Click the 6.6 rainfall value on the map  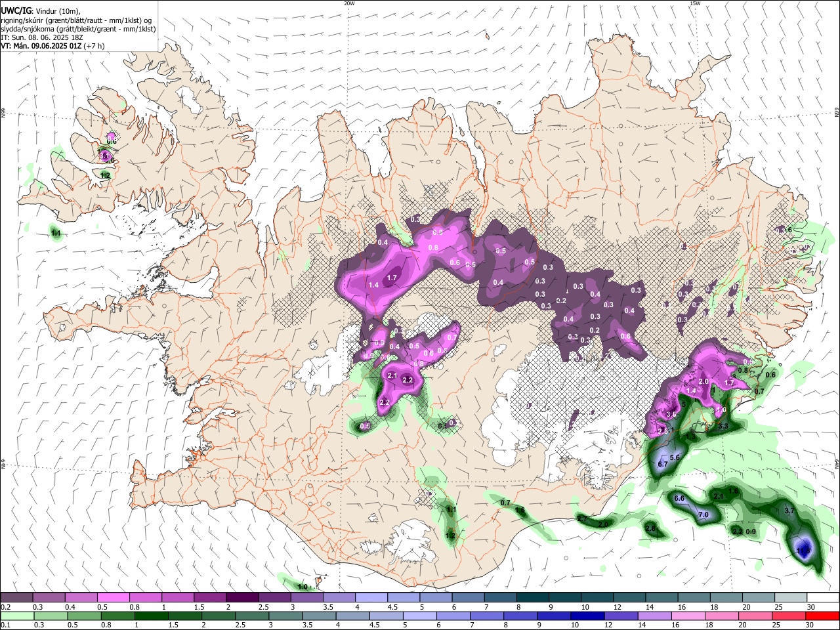679,499
